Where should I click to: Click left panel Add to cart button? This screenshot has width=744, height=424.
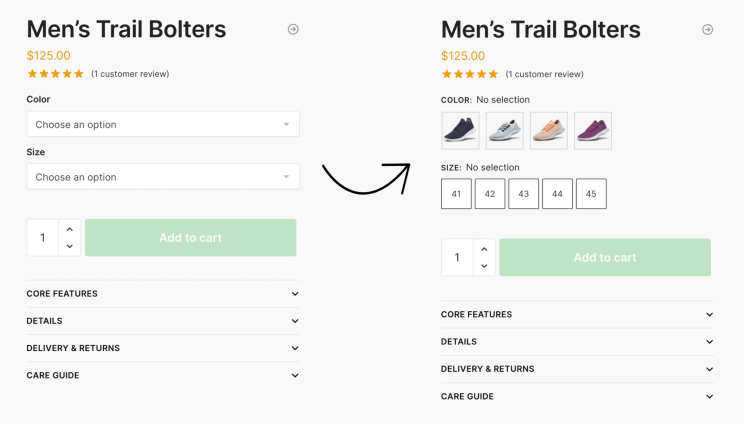tap(191, 238)
